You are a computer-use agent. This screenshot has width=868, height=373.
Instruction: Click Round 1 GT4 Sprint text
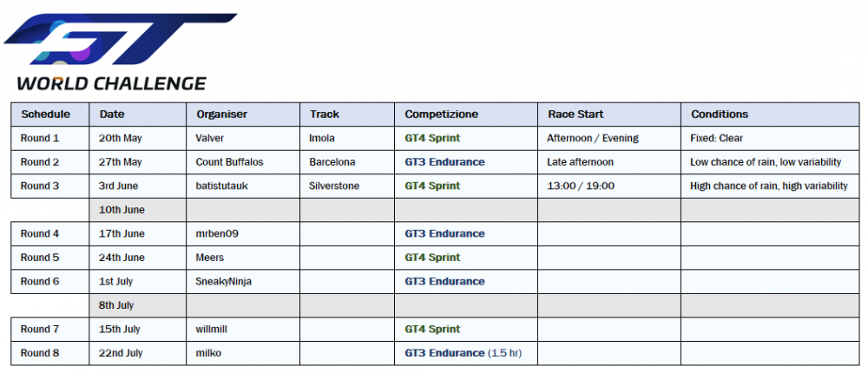click(432, 138)
